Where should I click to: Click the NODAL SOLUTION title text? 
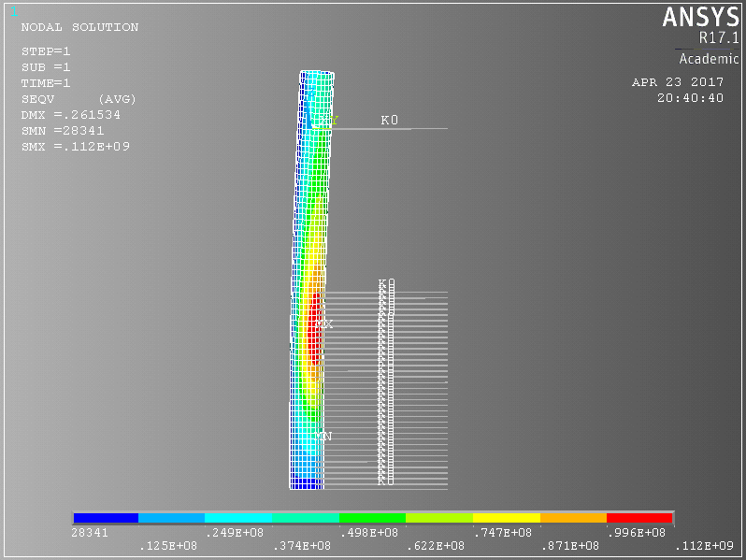79,28
